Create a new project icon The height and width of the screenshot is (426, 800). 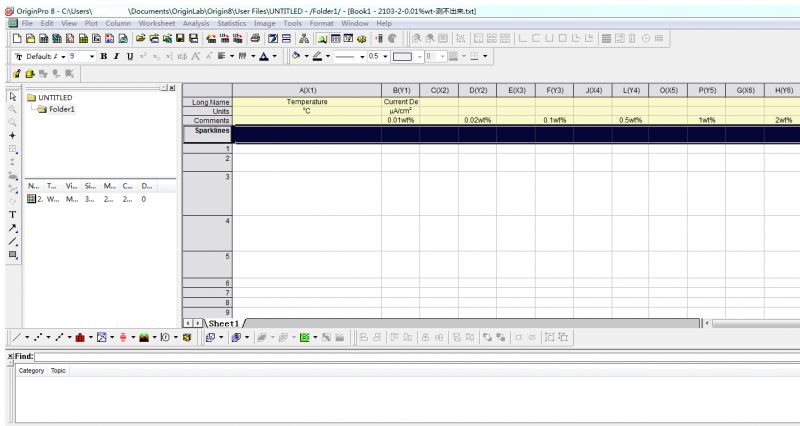[17, 39]
